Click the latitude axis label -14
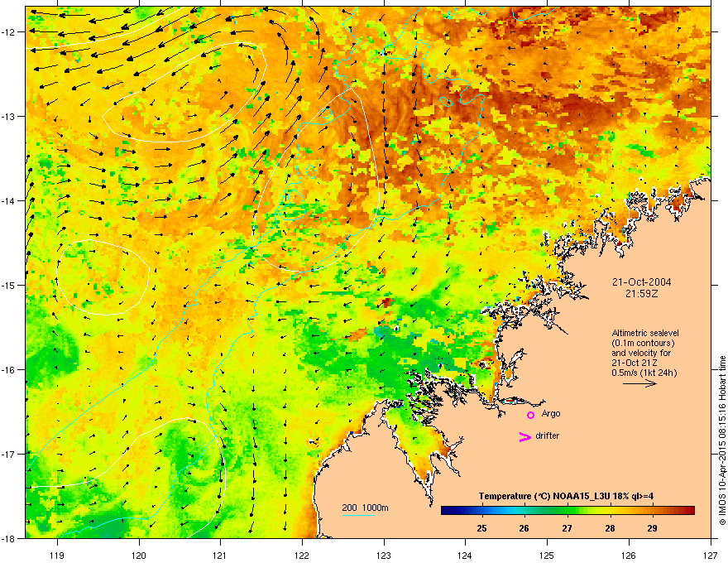 [x=8, y=200]
